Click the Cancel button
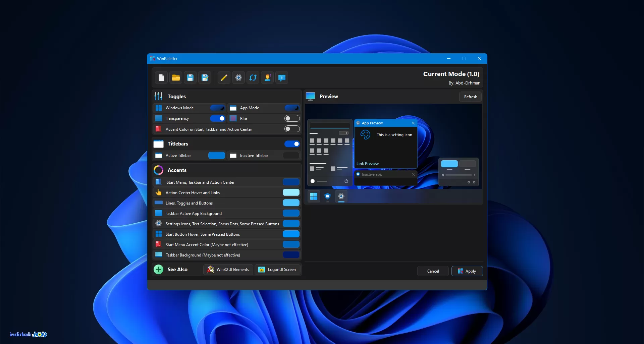 click(433, 271)
